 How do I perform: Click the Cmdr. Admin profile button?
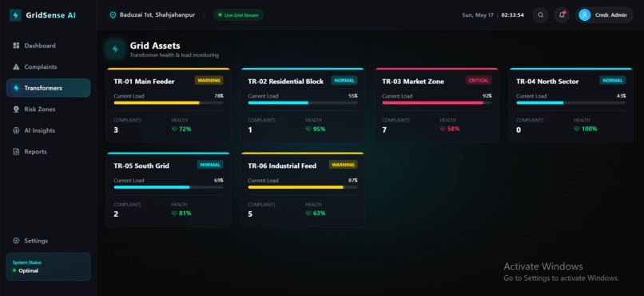[x=604, y=15]
